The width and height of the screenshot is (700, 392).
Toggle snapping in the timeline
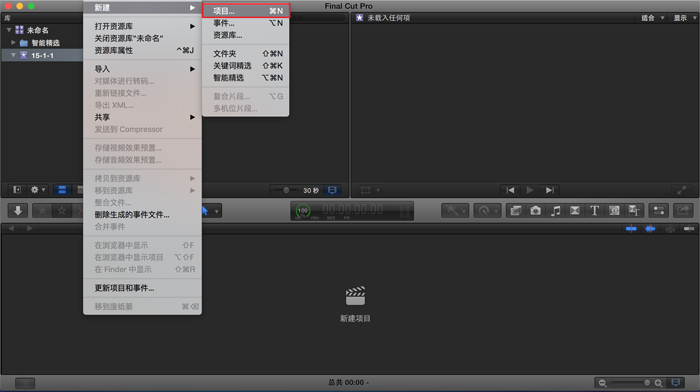[689, 229]
